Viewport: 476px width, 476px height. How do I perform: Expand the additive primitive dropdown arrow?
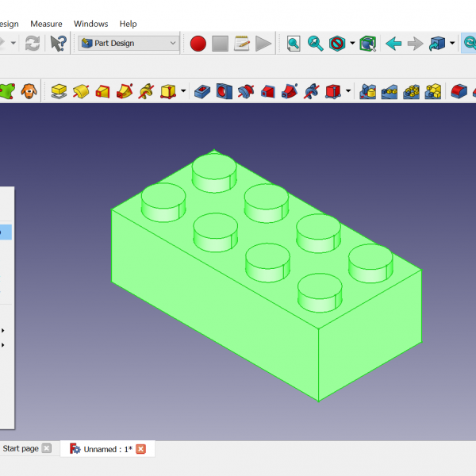point(183,91)
